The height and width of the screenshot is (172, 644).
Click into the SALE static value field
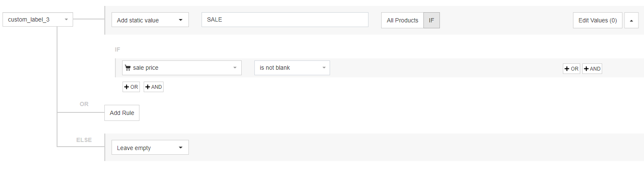(x=285, y=20)
